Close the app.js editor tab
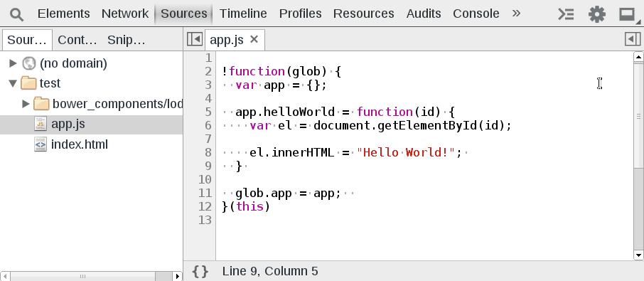644x281 pixels. coord(254,39)
